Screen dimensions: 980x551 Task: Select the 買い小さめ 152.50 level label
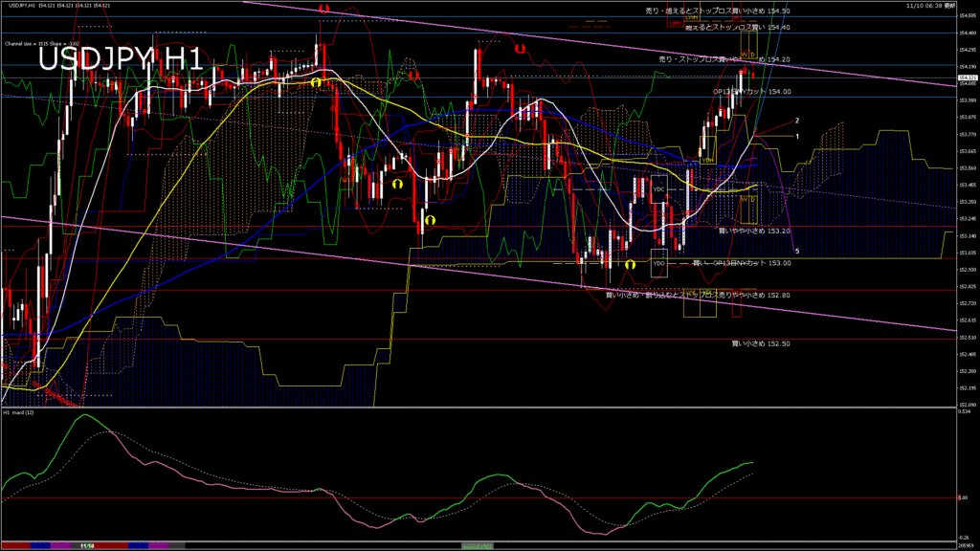(761, 342)
